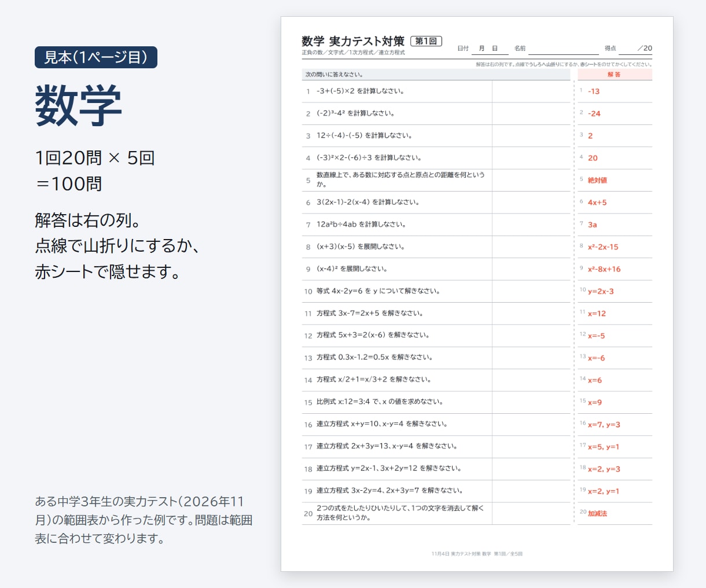Click red answer -24

[594, 113]
